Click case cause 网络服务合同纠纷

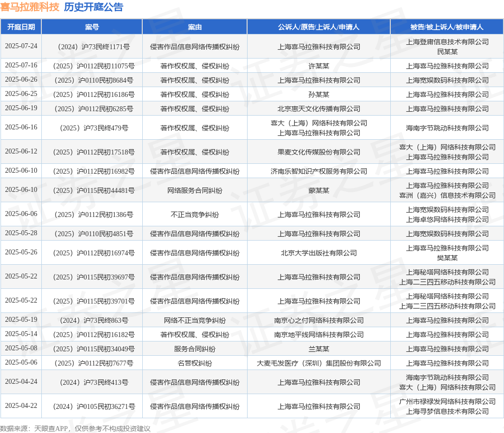point(195,191)
